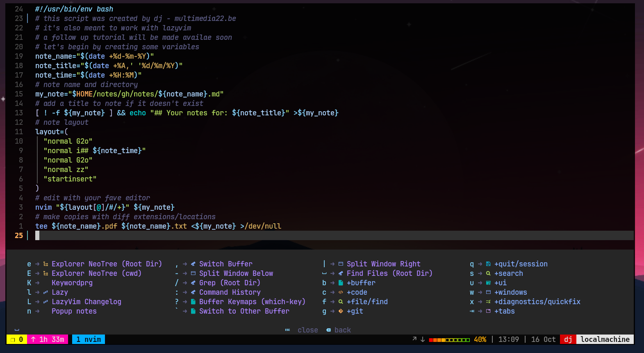Click the LazyVim Changelog icon
Viewport: 644px width, 353px height.
click(46, 302)
